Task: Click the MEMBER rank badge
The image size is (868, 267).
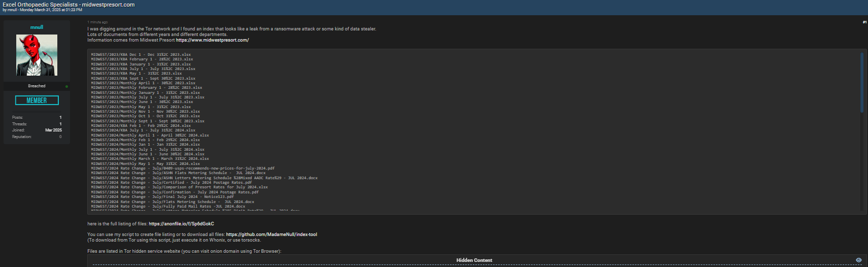Action: tap(37, 101)
